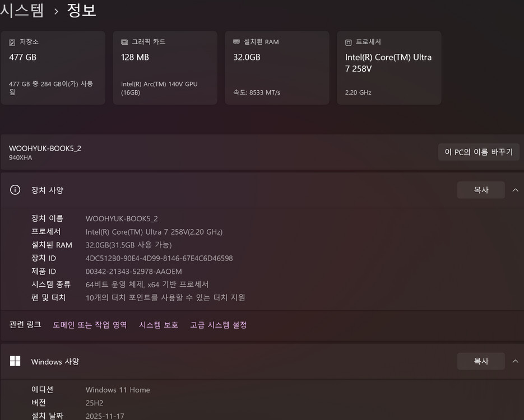The width and height of the screenshot is (524, 420).
Task: Click the Intel Core Ultra 7 258V card
Action: [x=389, y=67]
